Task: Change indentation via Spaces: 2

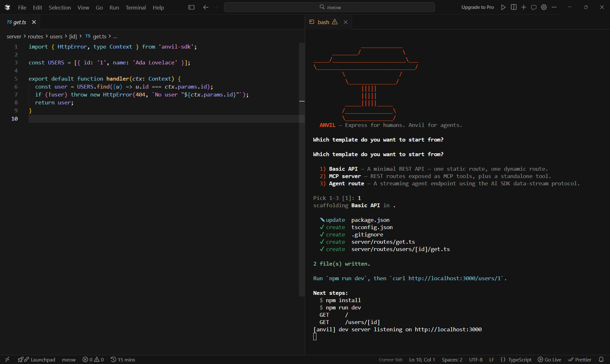Action: (452, 360)
